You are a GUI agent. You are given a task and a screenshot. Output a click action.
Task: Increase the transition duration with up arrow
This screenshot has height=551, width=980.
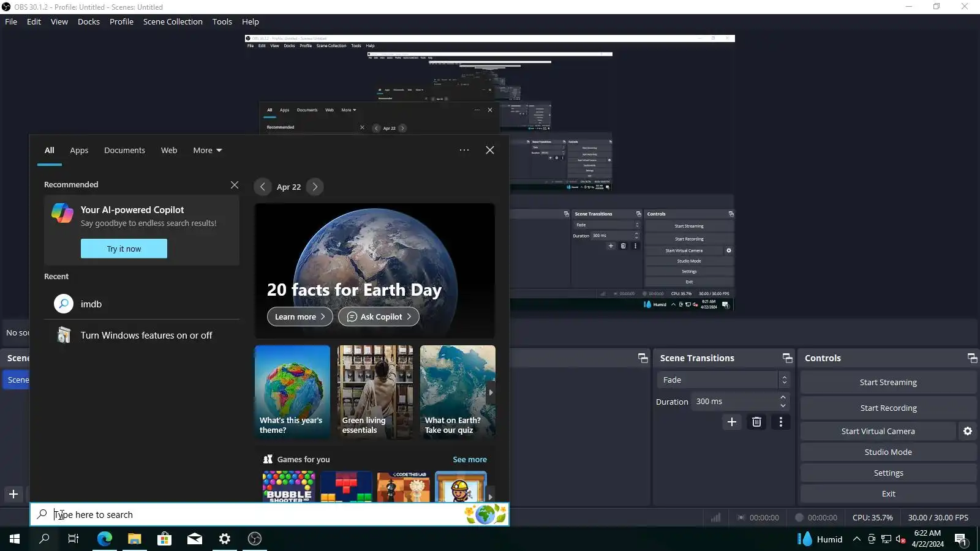(x=783, y=397)
